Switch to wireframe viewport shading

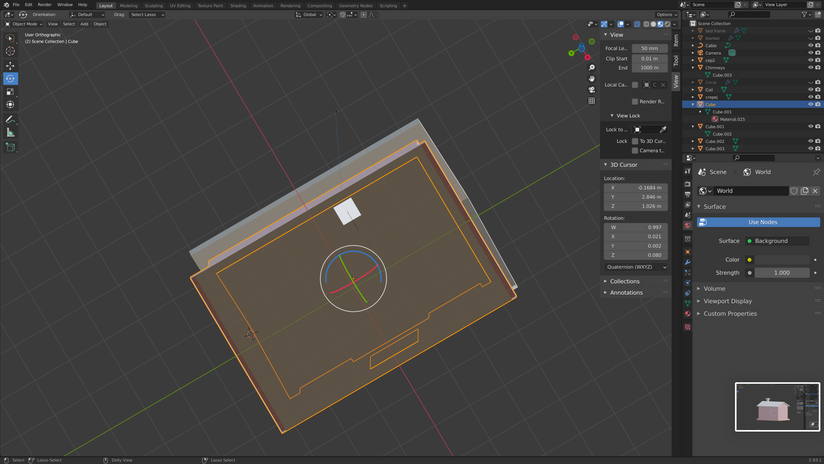coord(646,24)
